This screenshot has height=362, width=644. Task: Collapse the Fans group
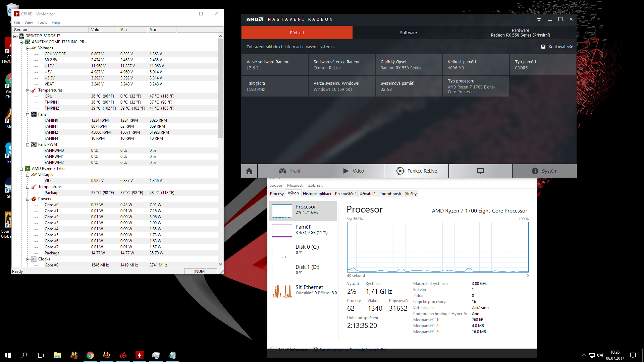tap(28, 114)
